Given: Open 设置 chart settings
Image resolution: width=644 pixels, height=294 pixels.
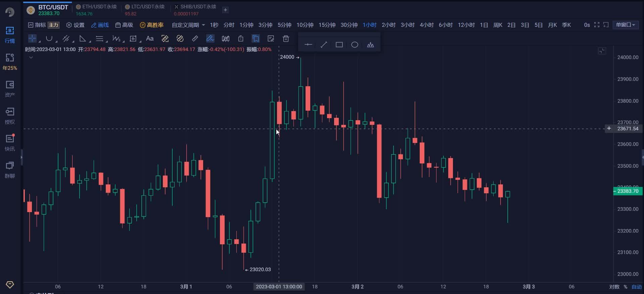Looking at the screenshot, I should click(76, 25).
